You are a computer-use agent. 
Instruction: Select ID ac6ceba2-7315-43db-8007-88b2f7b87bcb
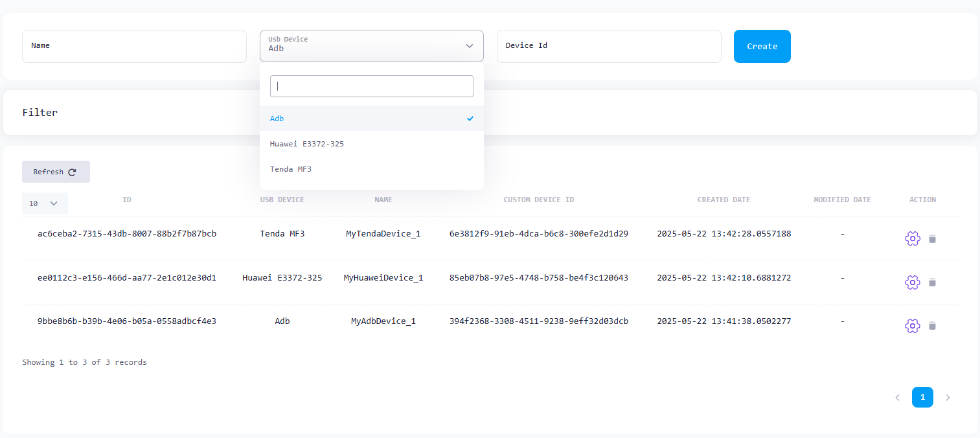127,234
